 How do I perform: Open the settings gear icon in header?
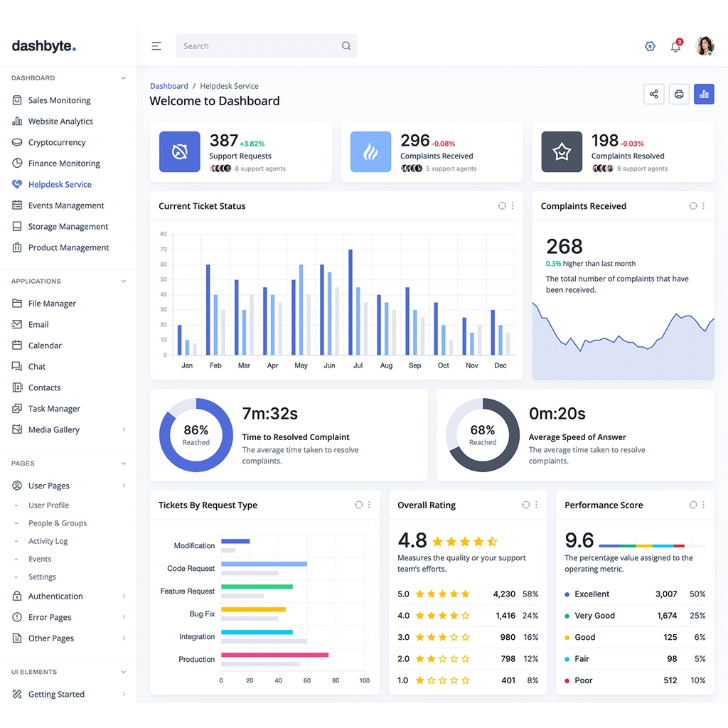(x=650, y=46)
